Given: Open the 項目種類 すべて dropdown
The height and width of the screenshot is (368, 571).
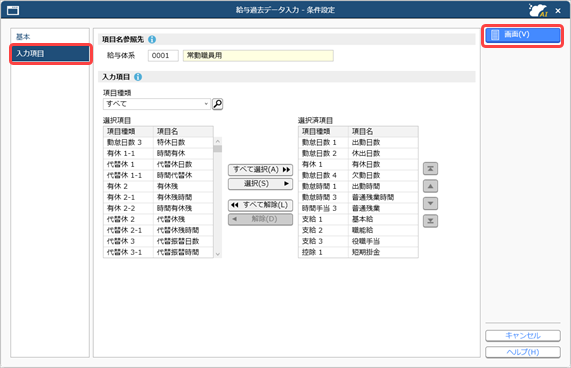Looking at the screenshot, I should 157,104.
